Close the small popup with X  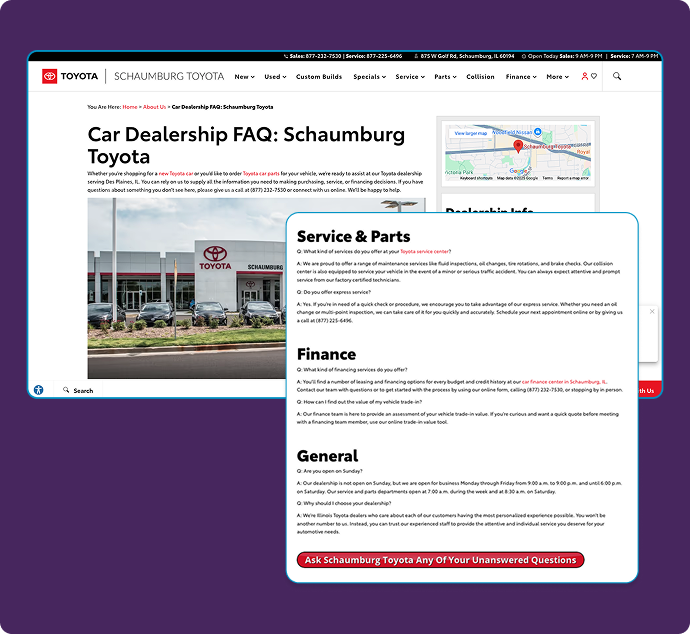click(652, 311)
